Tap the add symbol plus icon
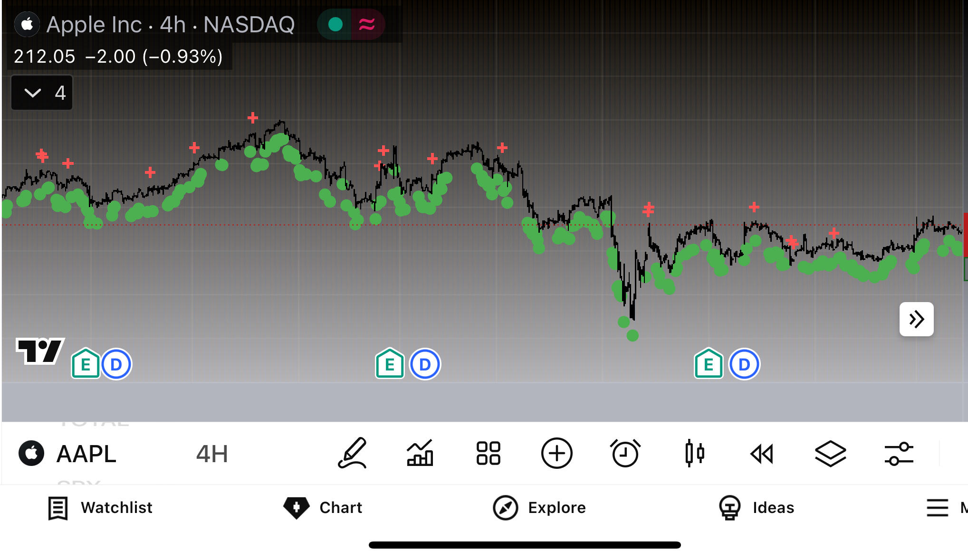This screenshot has height=560, width=968. click(556, 453)
